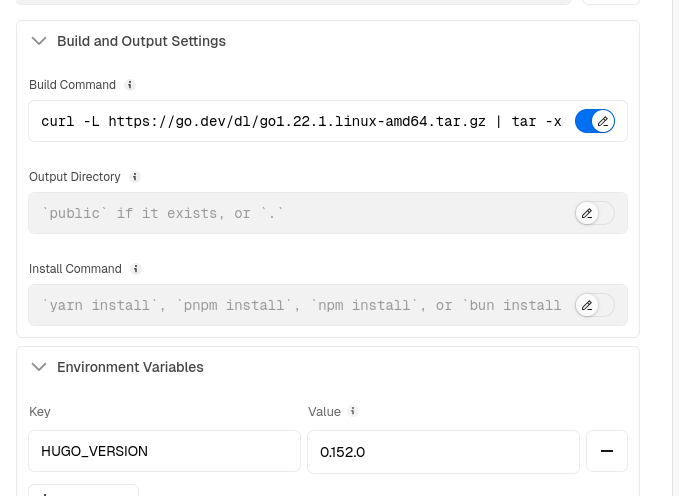
Task: Click the info icon beside Output Directory
Action: coord(135,177)
